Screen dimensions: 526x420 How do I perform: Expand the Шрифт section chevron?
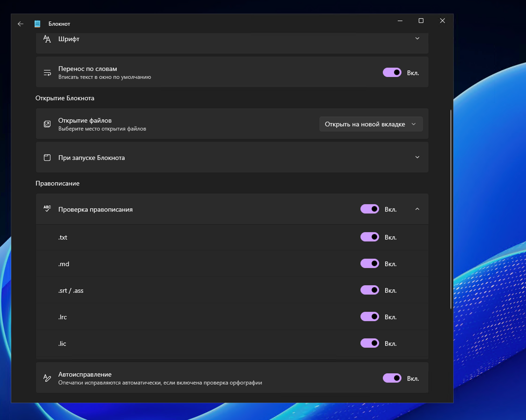[417, 39]
